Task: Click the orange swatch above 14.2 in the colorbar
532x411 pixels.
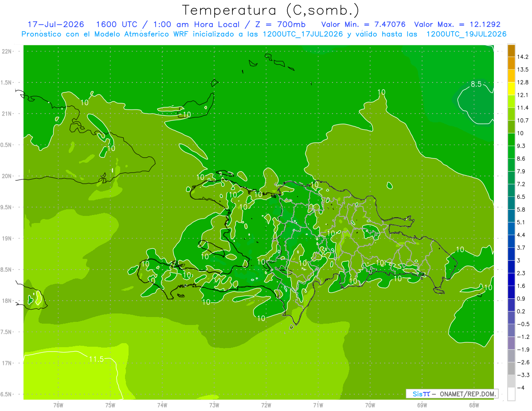Action: (511, 51)
